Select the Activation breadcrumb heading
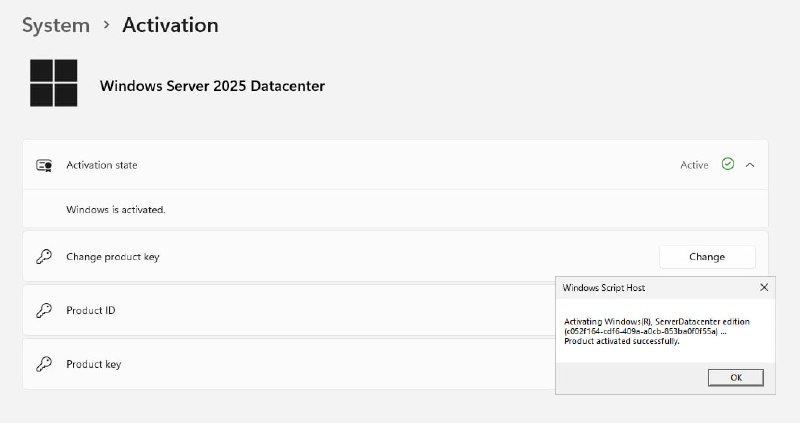The image size is (800, 423). pyautogui.click(x=170, y=25)
